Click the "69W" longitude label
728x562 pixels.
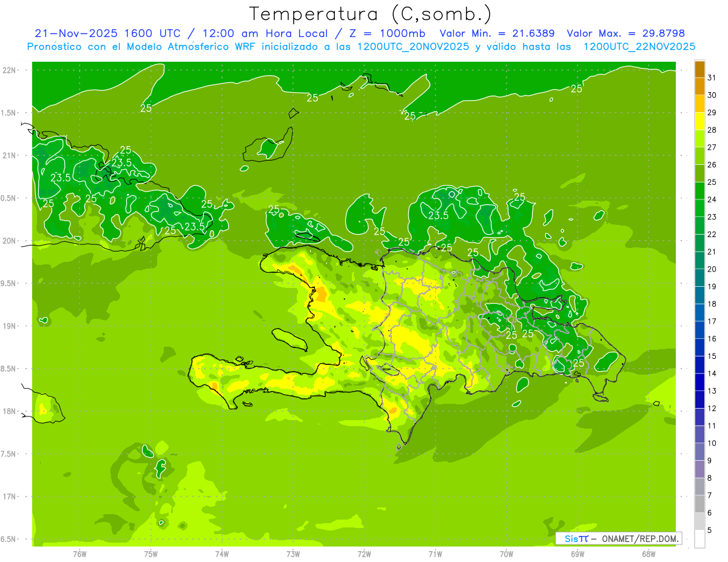click(578, 554)
